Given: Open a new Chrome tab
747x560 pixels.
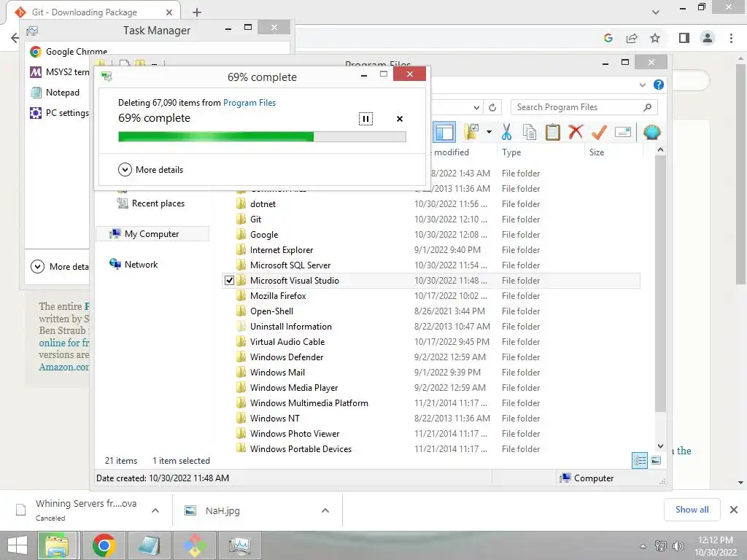Looking at the screenshot, I should [x=197, y=12].
